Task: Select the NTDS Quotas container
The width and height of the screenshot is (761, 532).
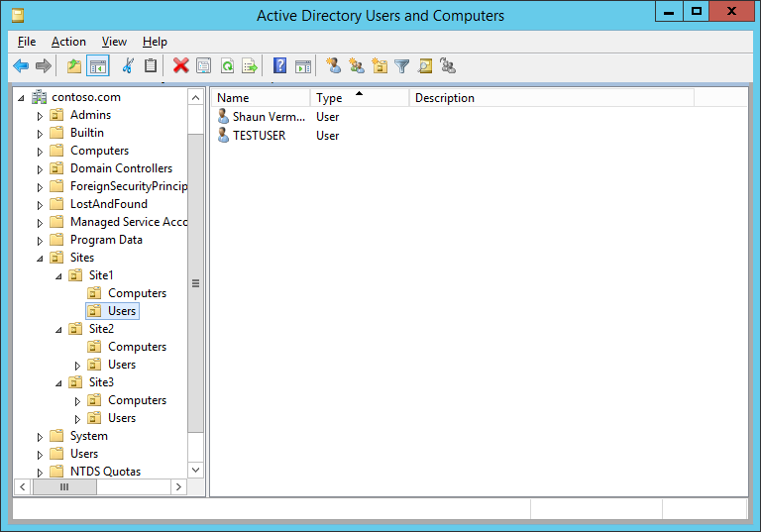Action: coord(105,472)
